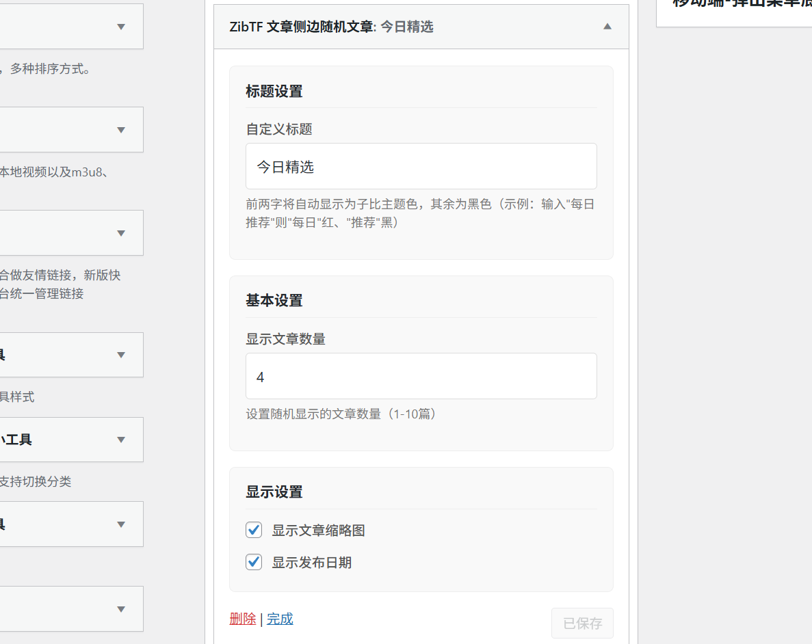Click the 自定义标题 input showing 今日精选
Viewport: 812px width, 644px height.
click(421, 166)
